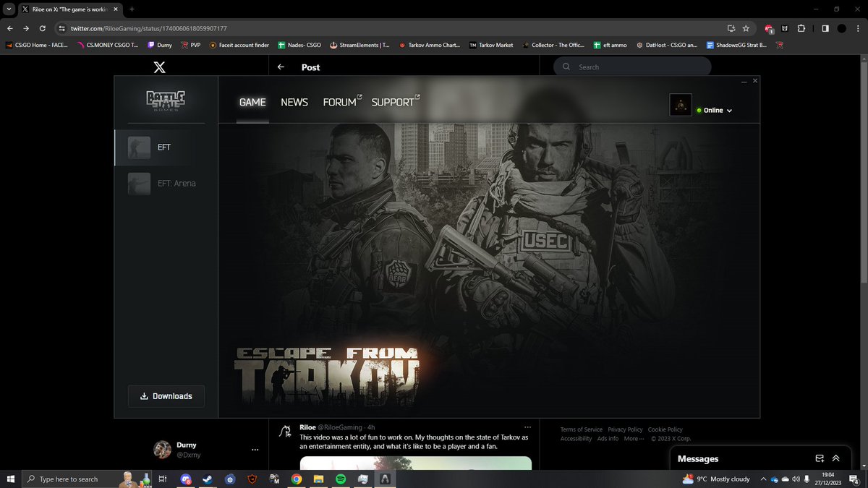Viewport: 868px width, 488px height.
Task: Open Windows Start menu
Action: point(10,479)
